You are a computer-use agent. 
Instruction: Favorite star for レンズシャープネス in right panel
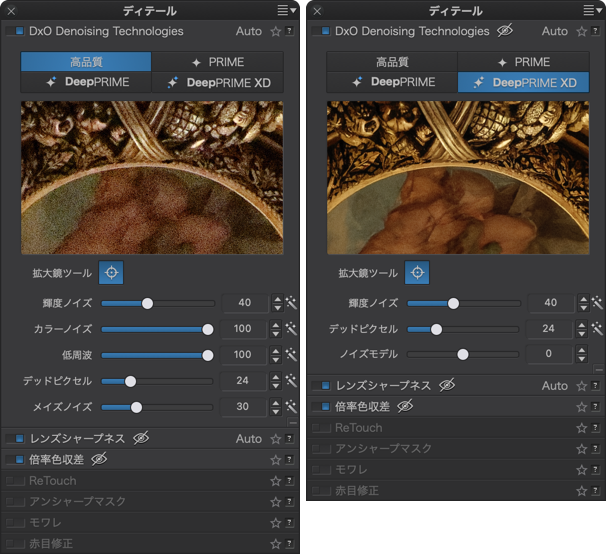click(582, 386)
